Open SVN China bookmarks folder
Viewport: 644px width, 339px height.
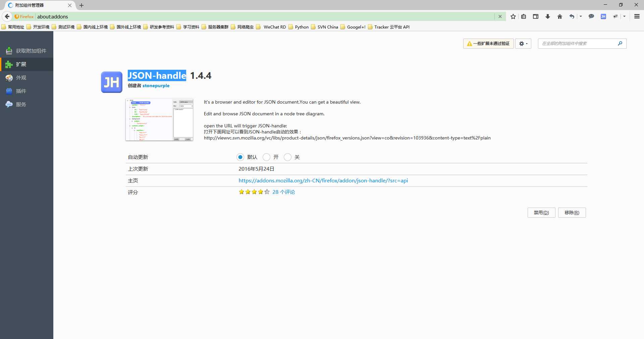(x=325, y=27)
